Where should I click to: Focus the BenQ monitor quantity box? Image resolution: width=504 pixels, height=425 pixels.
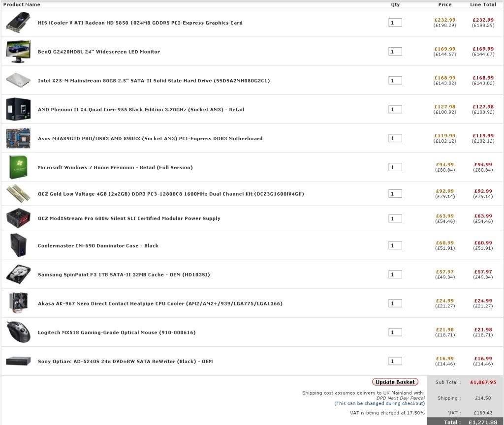pos(395,51)
